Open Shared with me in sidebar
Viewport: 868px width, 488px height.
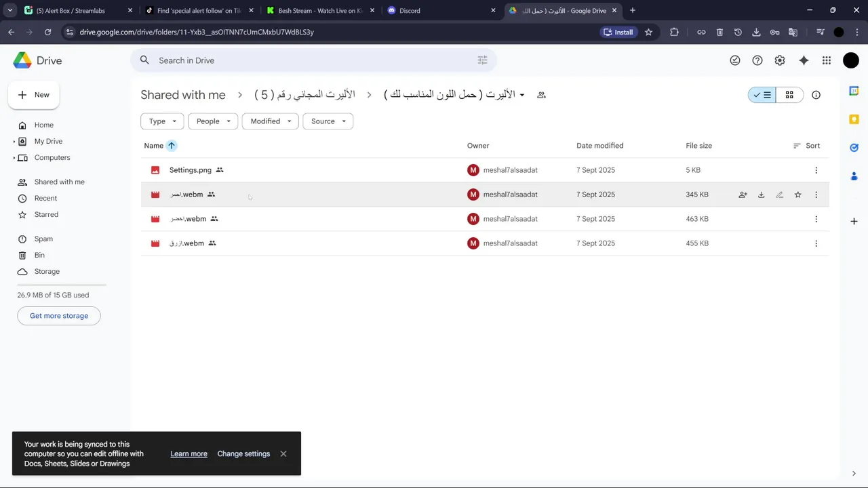tap(60, 182)
